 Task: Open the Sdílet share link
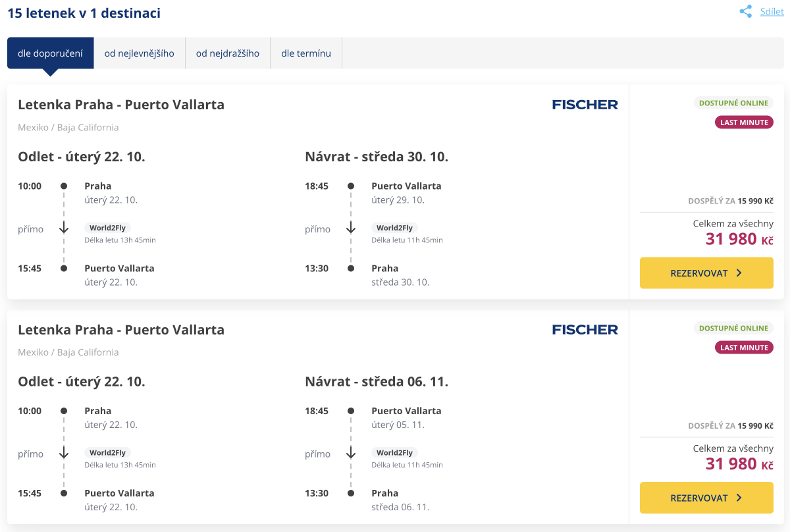click(x=772, y=12)
